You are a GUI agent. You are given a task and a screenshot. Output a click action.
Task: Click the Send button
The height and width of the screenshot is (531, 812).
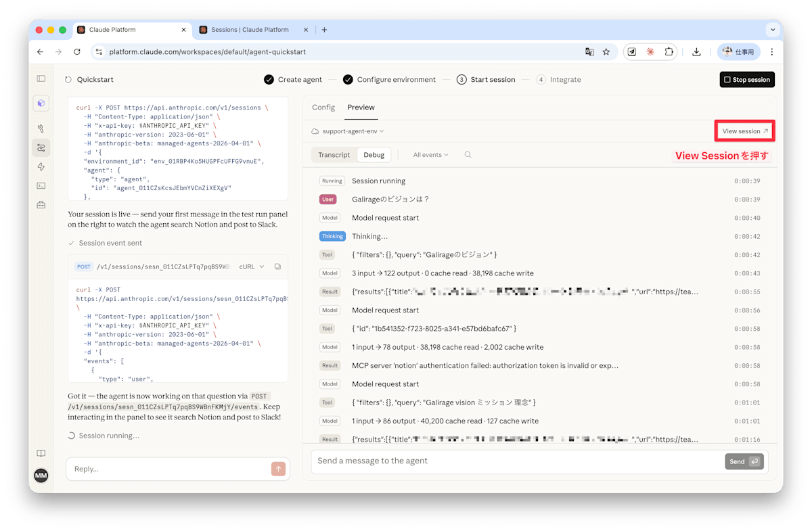tap(744, 461)
